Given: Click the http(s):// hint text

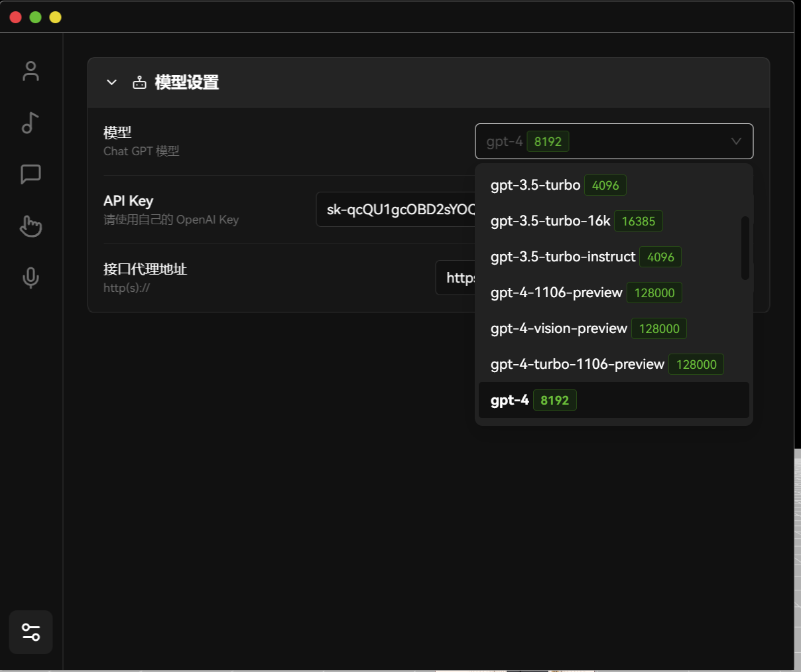Looking at the screenshot, I should [127, 288].
